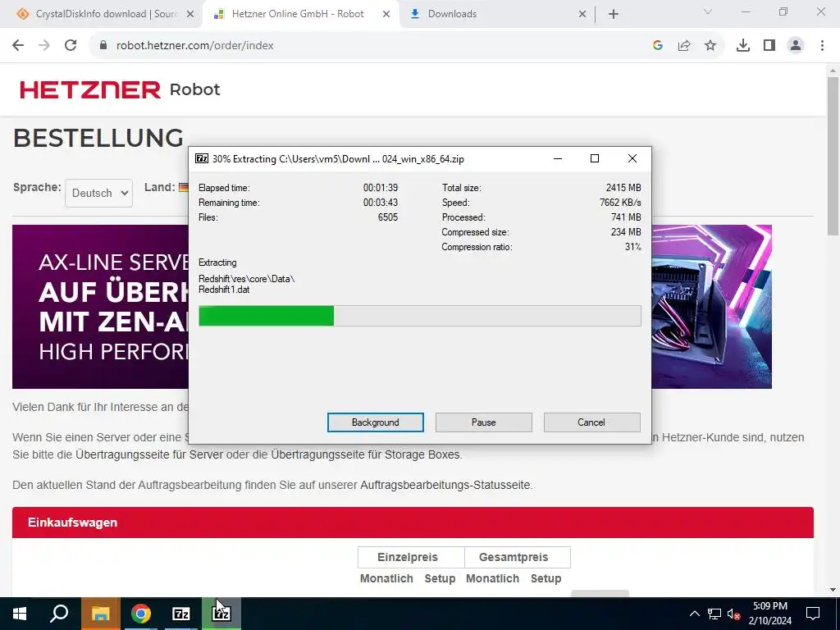Open the Auftragsbearbeitungs-Statusseite link
The width and height of the screenshot is (840, 630).
[x=445, y=485]
